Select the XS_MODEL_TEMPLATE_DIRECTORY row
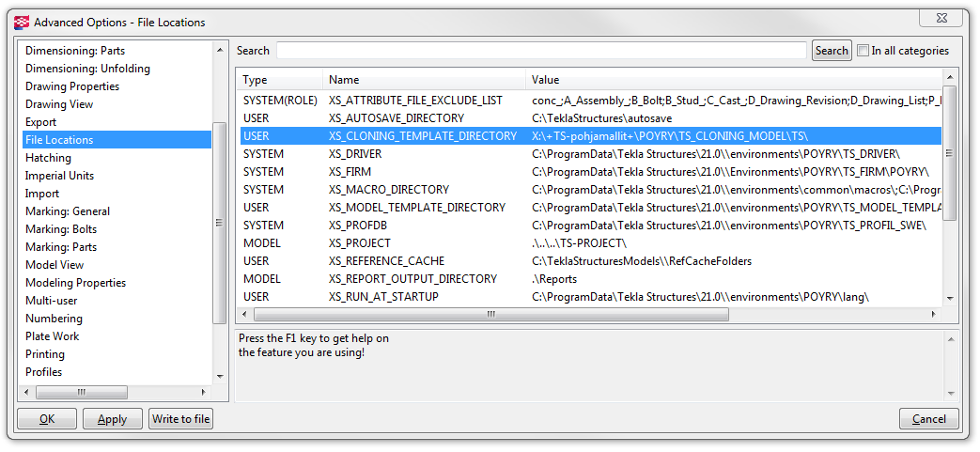980x452 pixels. (x=589, y=207)
